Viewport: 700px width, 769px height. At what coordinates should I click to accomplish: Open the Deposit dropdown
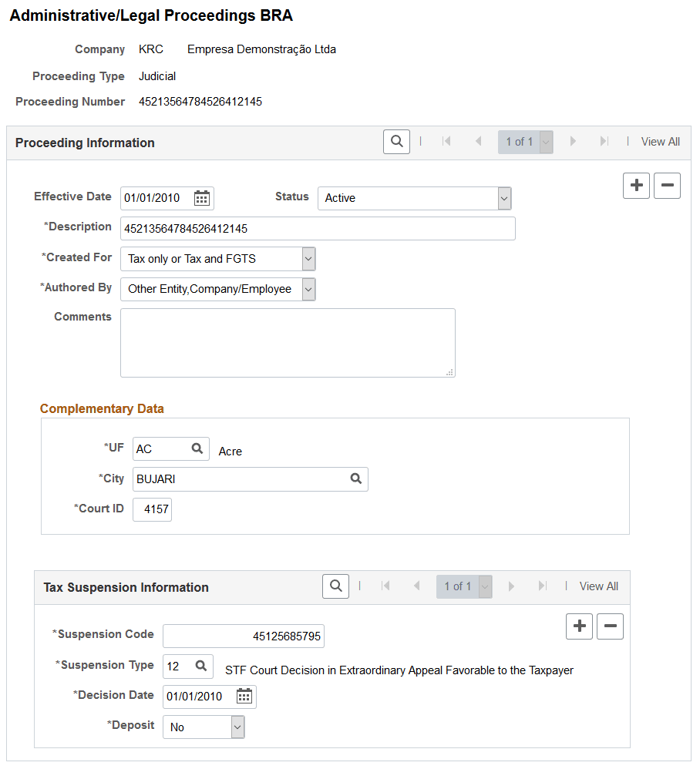(x=236, y=727)
